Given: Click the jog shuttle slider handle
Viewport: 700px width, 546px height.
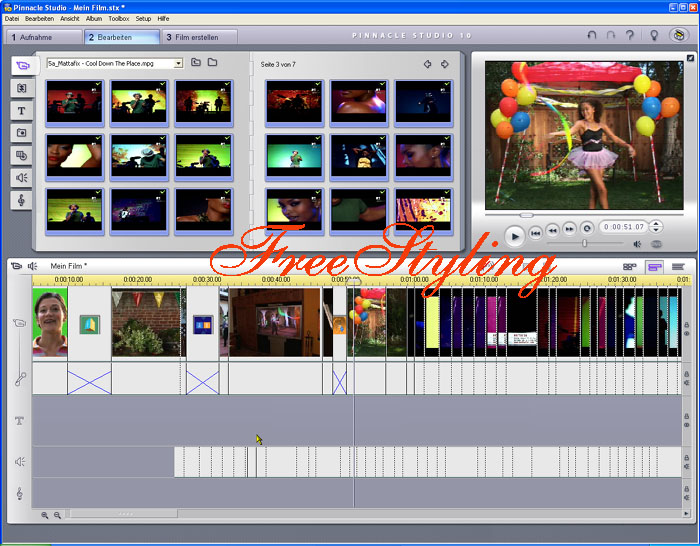Looking at the screenshot, I should [x=584, y=243].
